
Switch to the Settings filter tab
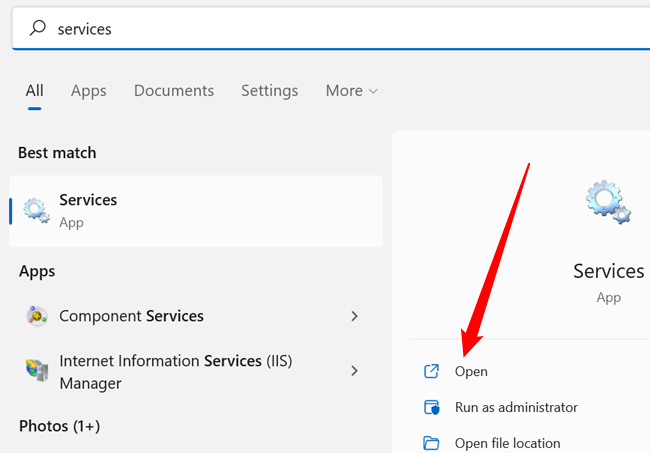tap(269, 90)
